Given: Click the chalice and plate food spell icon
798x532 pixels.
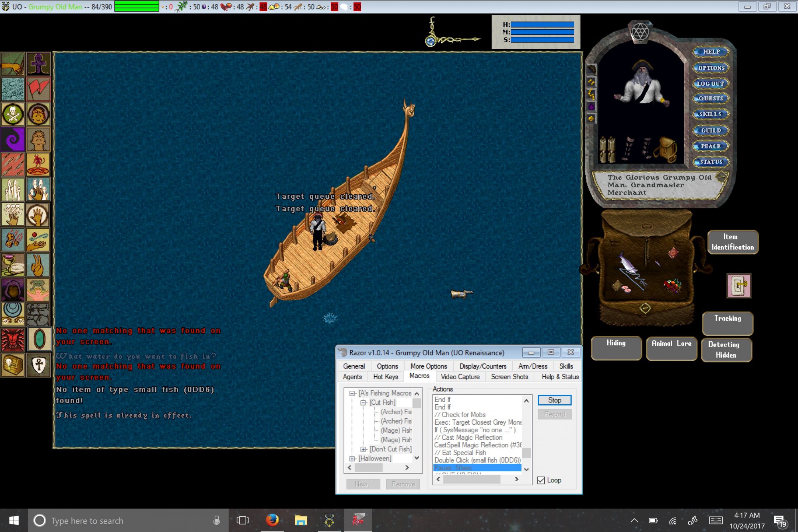Looking at the screenshot, I should click(x=13, y=265).
